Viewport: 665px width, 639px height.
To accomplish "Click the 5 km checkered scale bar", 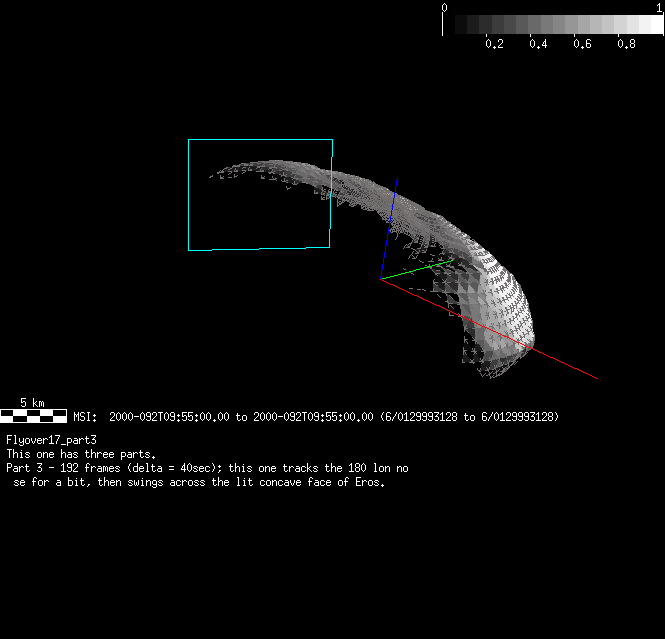I will point(34,416).
